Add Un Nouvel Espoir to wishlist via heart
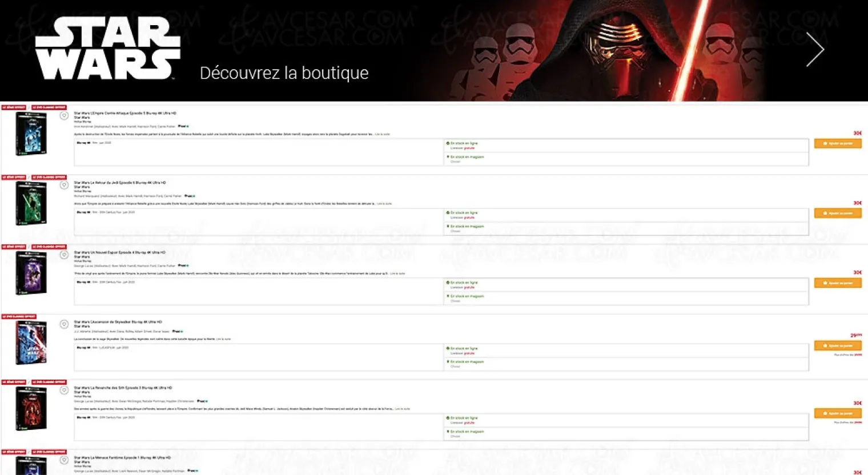 pyautogui.click(x=64, y=255)
